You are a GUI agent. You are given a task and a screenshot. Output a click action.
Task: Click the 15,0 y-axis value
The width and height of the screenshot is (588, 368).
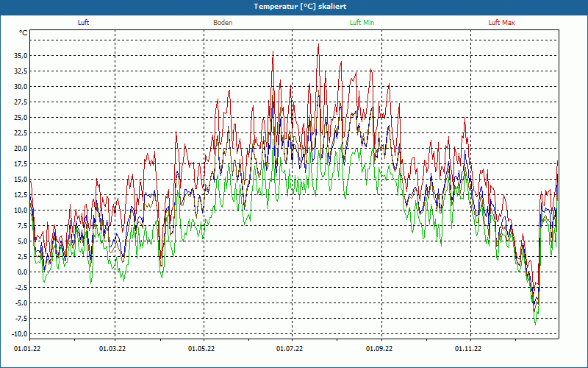pos(20,179)
